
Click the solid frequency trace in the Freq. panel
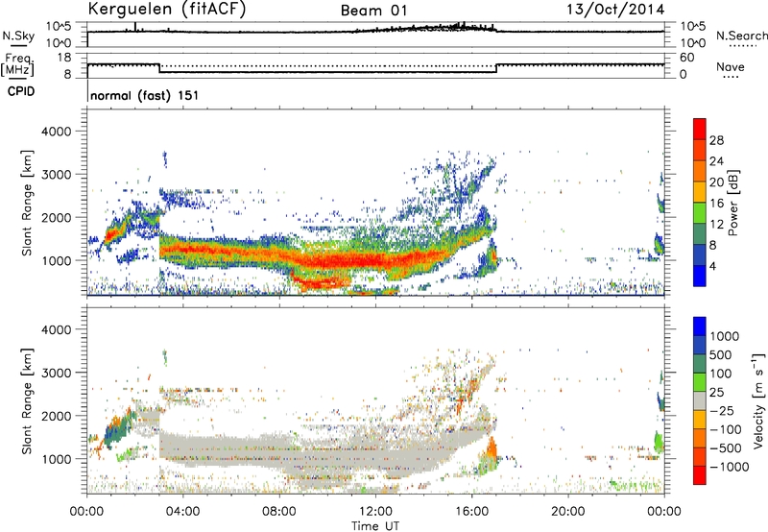pos(327,72)
